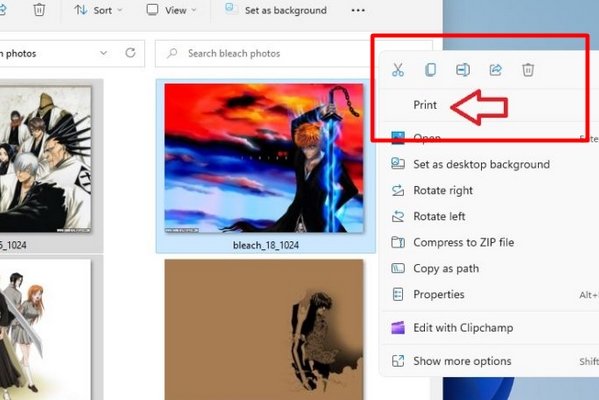Open the See more ellipsis menu
The width and height of the screenshot is (599, 400).
(358, 10)
